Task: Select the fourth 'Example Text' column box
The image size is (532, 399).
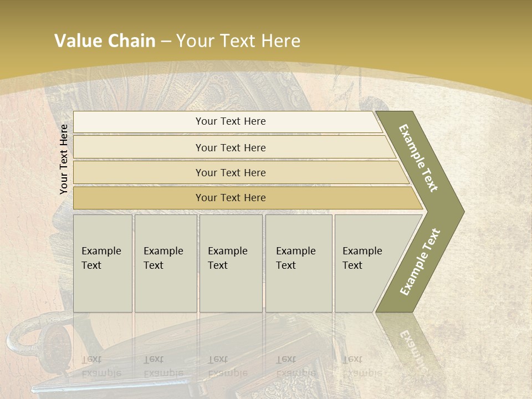Action: (299, 263)
